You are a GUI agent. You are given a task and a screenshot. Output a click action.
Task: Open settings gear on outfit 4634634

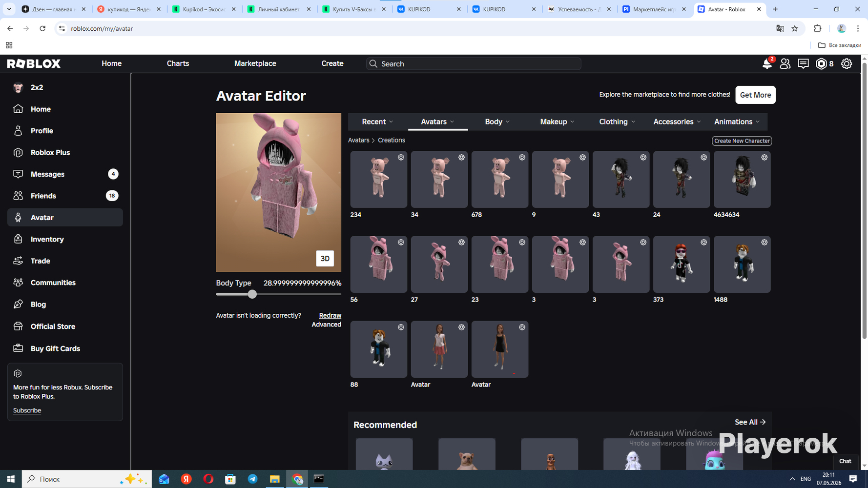click(x=764, y=157)
